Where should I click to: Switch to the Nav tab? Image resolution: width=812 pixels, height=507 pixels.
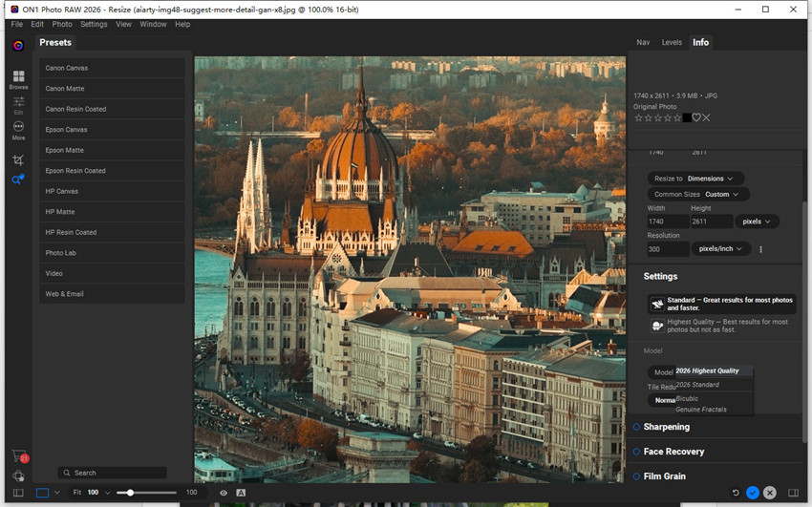coord(643,42)
